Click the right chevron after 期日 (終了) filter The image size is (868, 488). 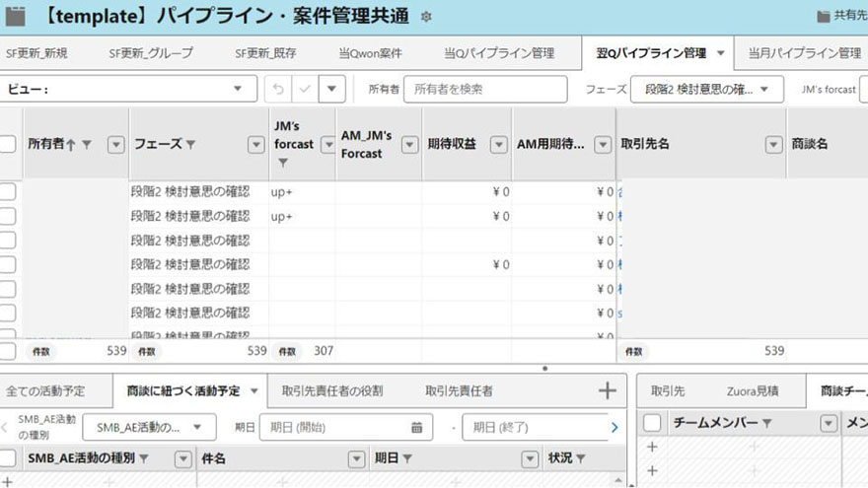tap(615, 427)
